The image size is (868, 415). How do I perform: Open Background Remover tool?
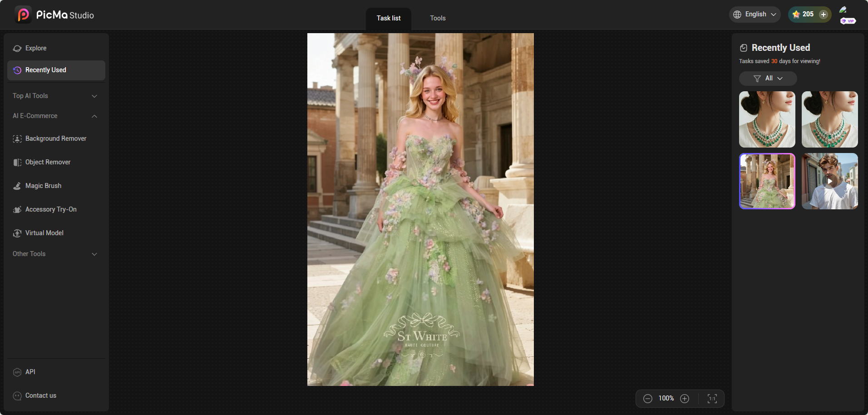click(x=56, y=138)
